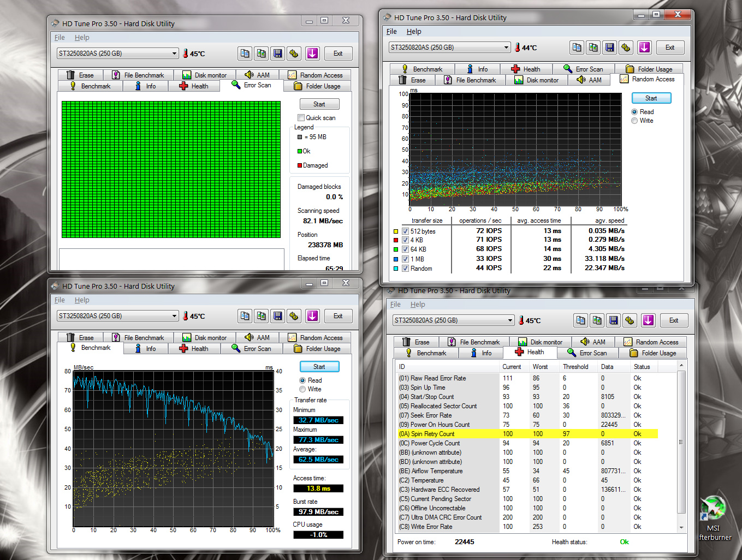Click the gray 95 MB legend swatch
The height and width of the screenshot is (560, 742).
300,137
